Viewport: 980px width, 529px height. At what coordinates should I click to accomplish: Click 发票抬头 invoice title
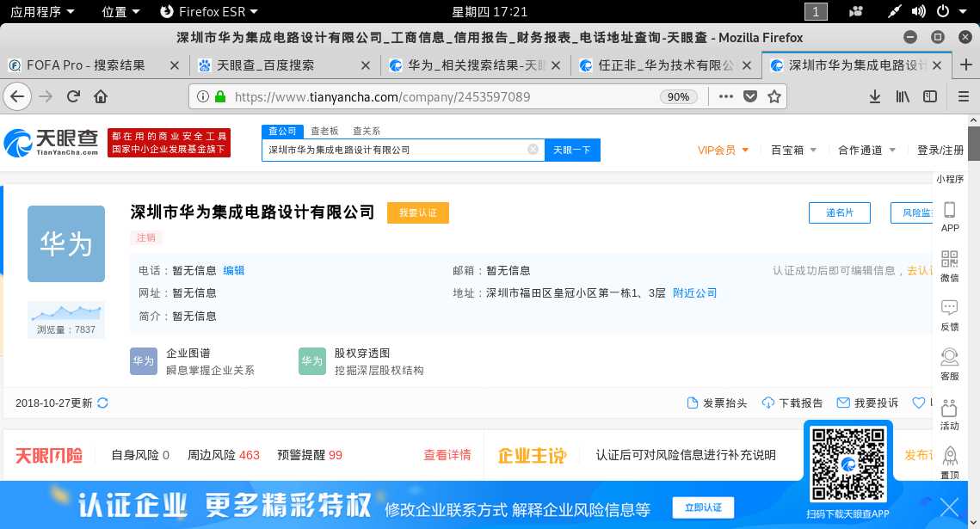coord(717,403)
